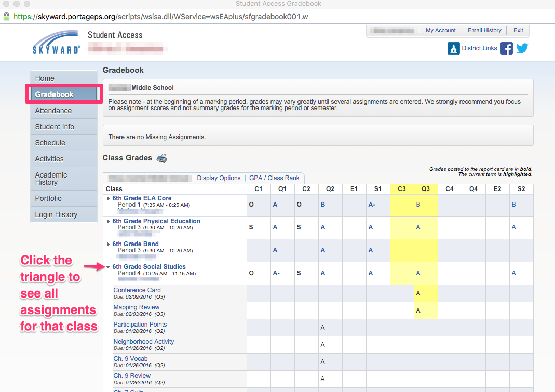Open the Conference Card assignment
Viewport: 555px width, 392px height.
tap(137, 290)
